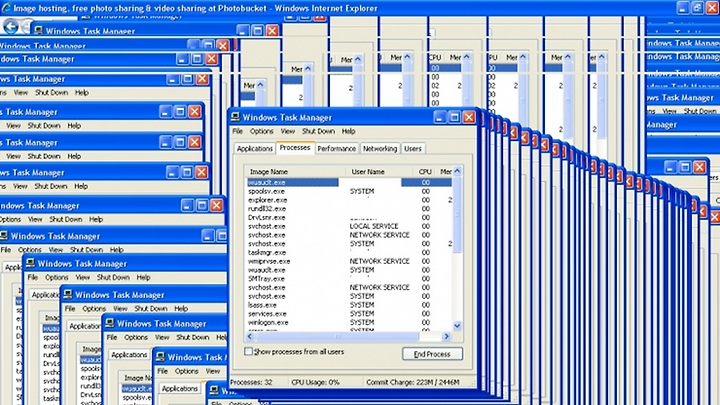Image resolution: width=720 pixels, height=405 pixels.
Task: Enable Show processes from all users checkbox
Action: pos(248,352)
